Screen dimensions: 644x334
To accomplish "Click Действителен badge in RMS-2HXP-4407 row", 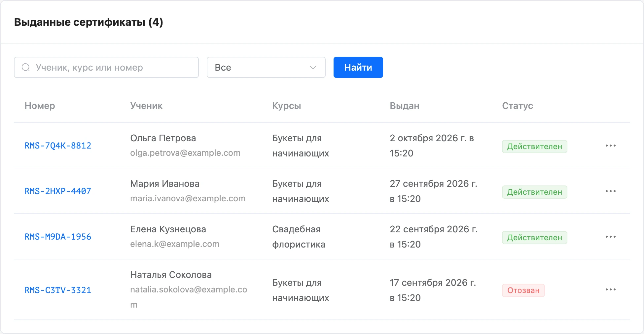I will click(x=535, y=192).
